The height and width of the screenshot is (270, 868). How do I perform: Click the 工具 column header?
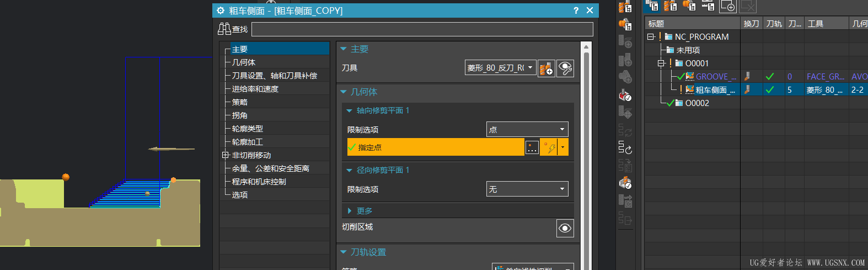[827, 23]
